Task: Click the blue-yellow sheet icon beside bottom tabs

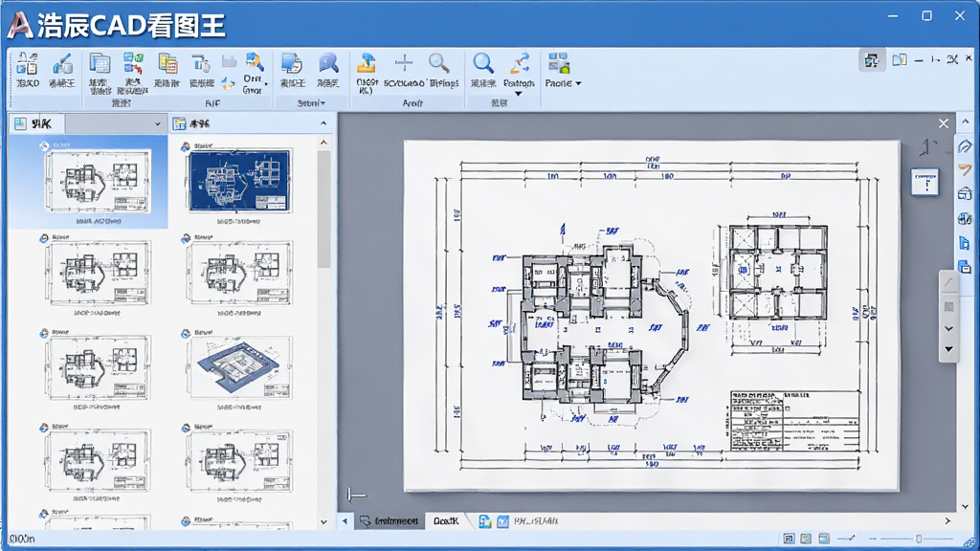Action: [484, 521]
